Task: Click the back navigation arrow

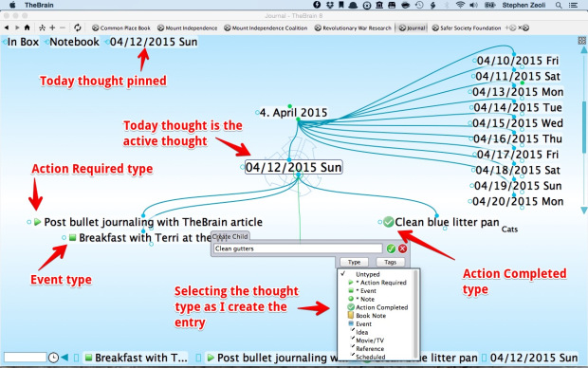Action: pyautogui.click(x=7, y=28)
